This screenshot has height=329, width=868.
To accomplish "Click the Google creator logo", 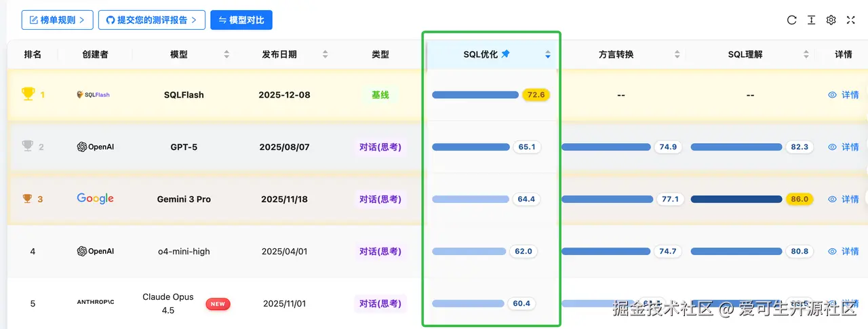I will (x=95, y=199).
